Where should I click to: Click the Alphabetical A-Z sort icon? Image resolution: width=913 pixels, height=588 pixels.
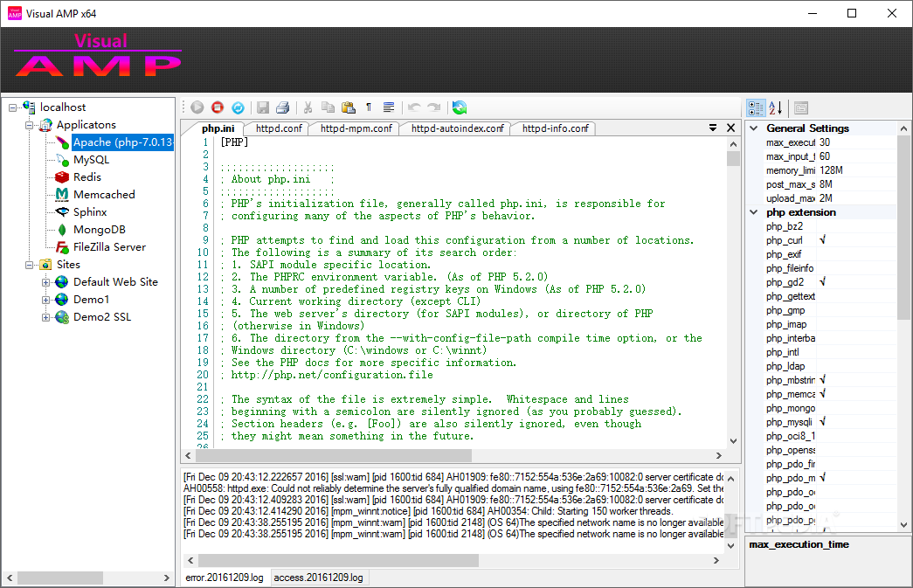776,107
